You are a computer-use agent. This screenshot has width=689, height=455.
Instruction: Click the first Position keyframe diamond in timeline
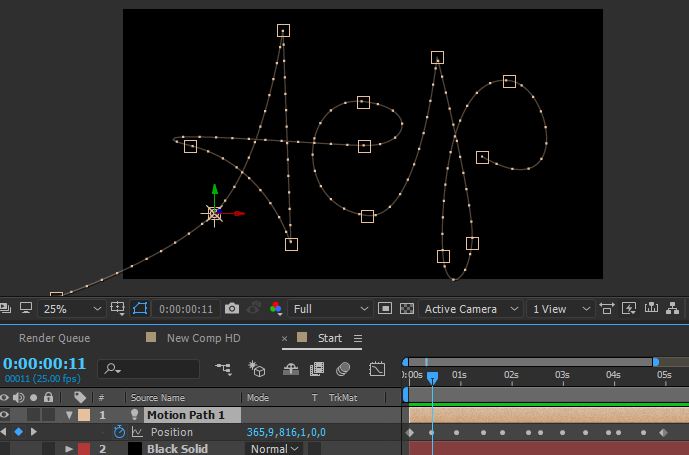tap(410, 433)
